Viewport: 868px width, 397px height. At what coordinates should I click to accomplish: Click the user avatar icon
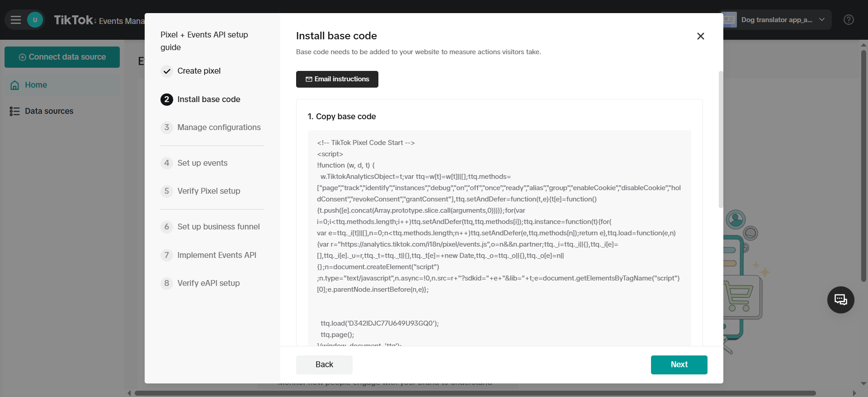pyautogui.click(x=35, y=20)
